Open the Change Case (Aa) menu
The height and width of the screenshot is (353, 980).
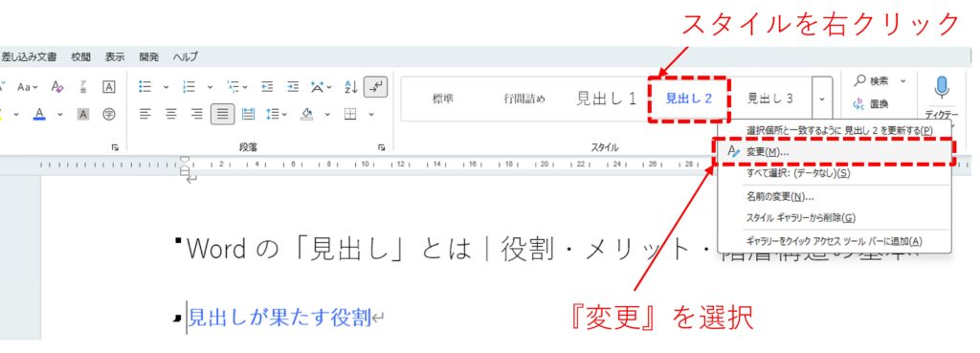click(x=28, y=87)
